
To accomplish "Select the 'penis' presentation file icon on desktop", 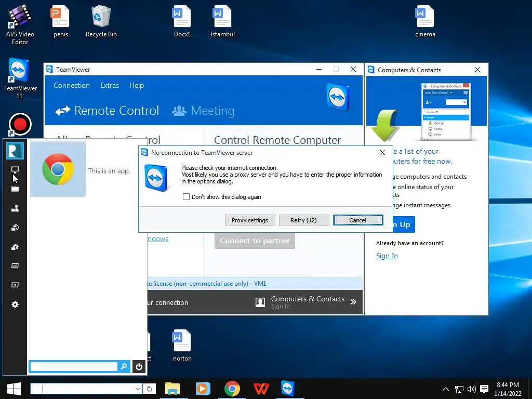I will [60, 21].
